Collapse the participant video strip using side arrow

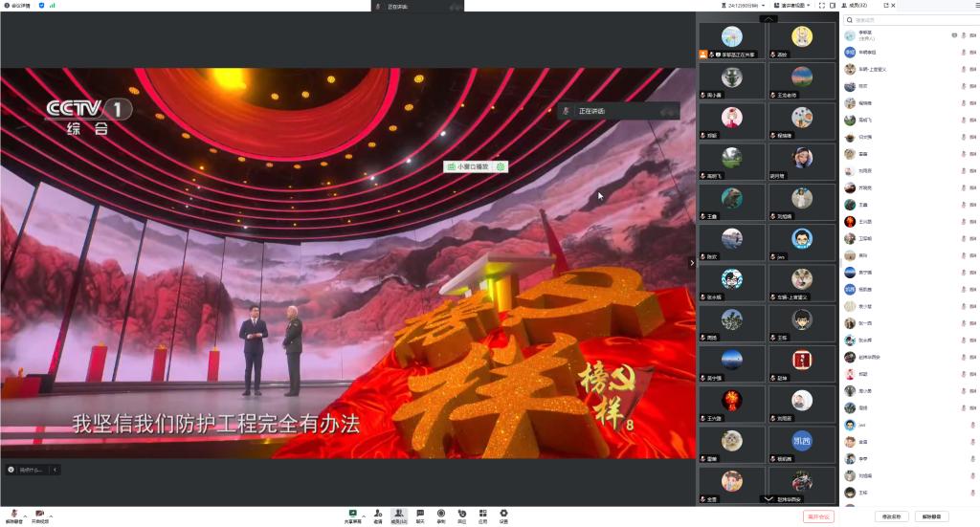click(x=692, y=262)
